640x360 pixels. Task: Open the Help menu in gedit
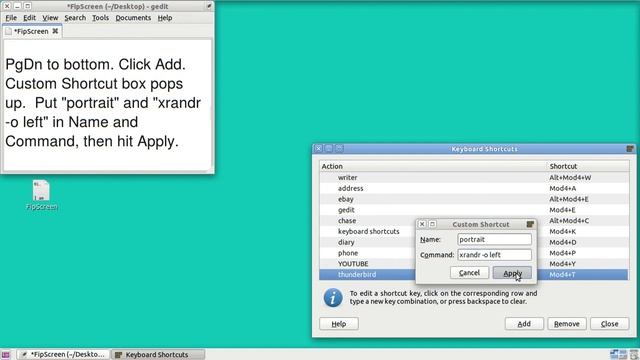165,18
